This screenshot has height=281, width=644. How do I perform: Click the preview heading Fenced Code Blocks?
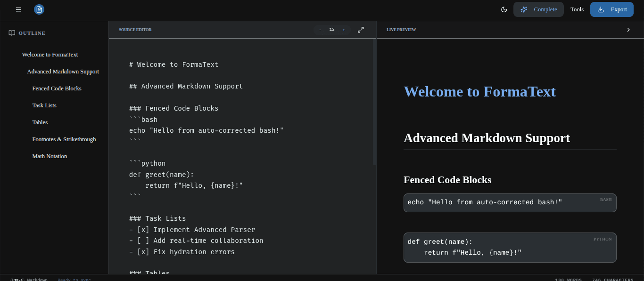tap(447, 180)
